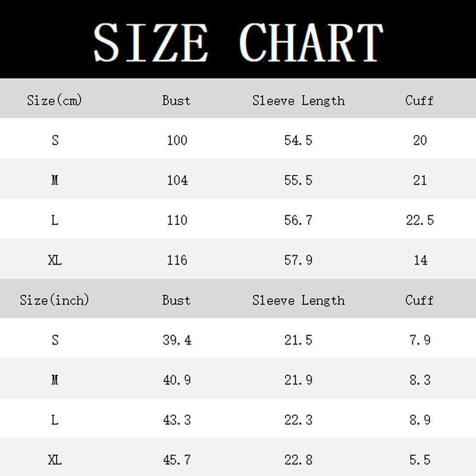
Task: Click the Sleeve Length value 54.5
Action: [298, 140]
